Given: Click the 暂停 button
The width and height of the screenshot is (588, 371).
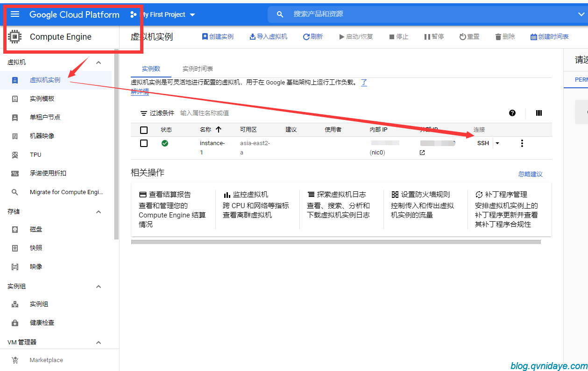Looking at the screenshot, I should pyautogui.click(x=434, y=36).
